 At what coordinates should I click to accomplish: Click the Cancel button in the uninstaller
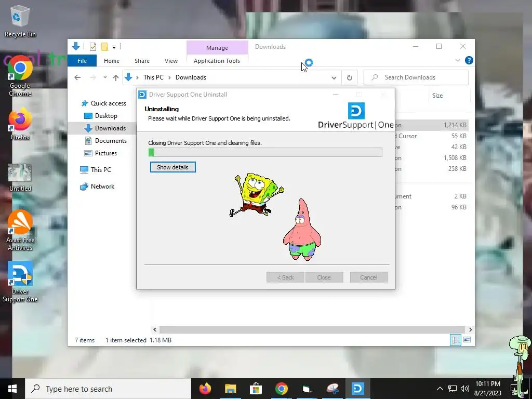point(369,277)
